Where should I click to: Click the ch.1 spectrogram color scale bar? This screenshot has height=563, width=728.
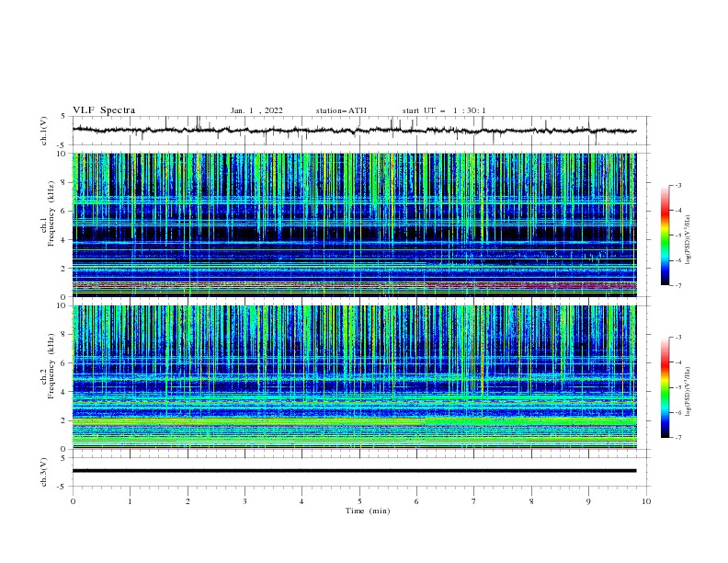click(x=665, y=236)
